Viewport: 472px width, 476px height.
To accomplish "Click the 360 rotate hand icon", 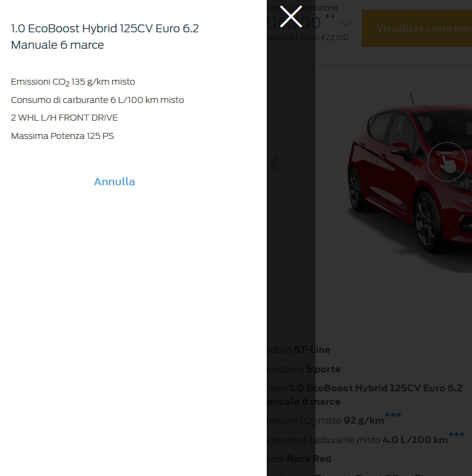I will [x=447, y=162].
